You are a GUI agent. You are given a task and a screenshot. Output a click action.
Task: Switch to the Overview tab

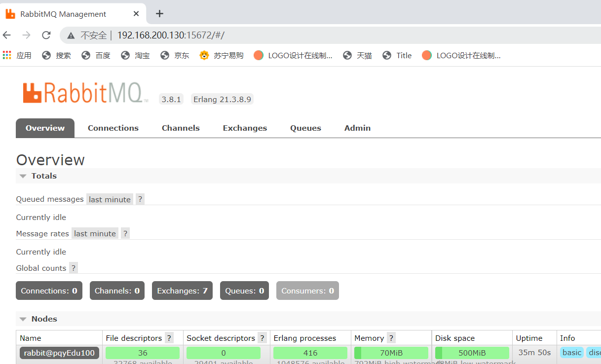click(45, 128)
